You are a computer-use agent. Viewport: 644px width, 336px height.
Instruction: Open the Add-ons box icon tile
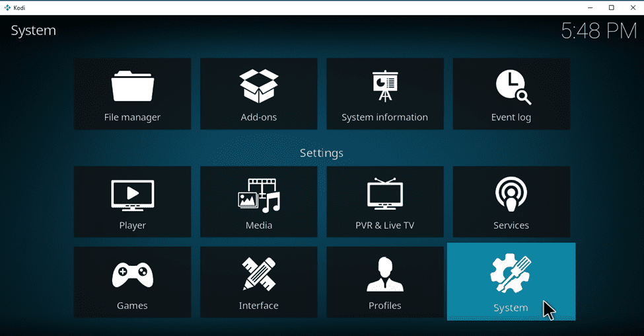(259, 94)
